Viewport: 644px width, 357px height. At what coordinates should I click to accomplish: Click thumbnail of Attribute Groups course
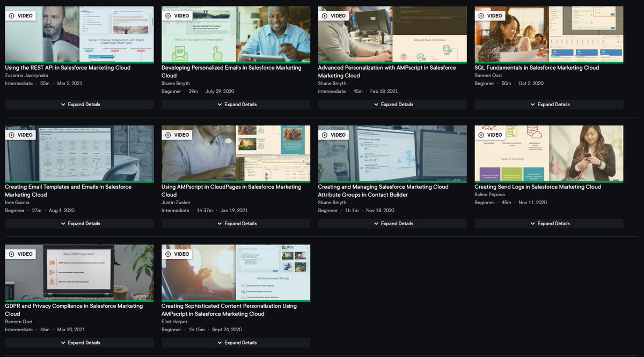pyautogui.click(x=392, y=154)
